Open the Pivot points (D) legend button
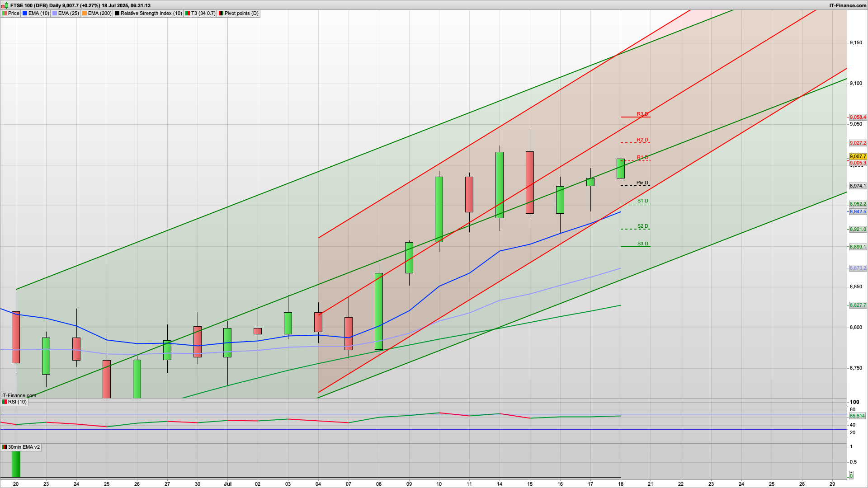Viewport: 868px width, 488px height. [x=239, y=13]
